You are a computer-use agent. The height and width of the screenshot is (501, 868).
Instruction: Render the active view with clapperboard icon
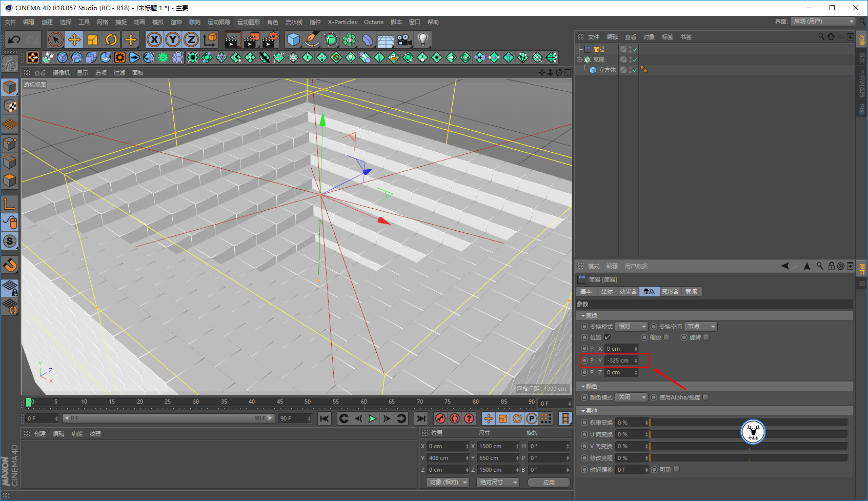[233, 39]
